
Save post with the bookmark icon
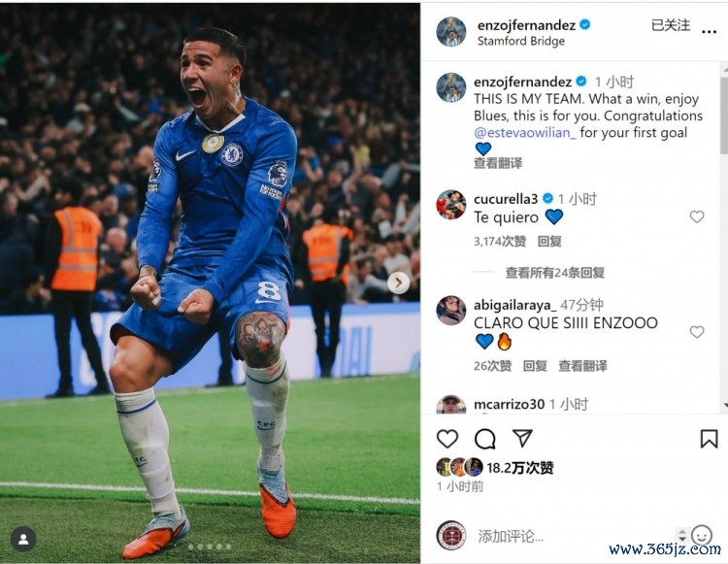(x=709, y=439)
